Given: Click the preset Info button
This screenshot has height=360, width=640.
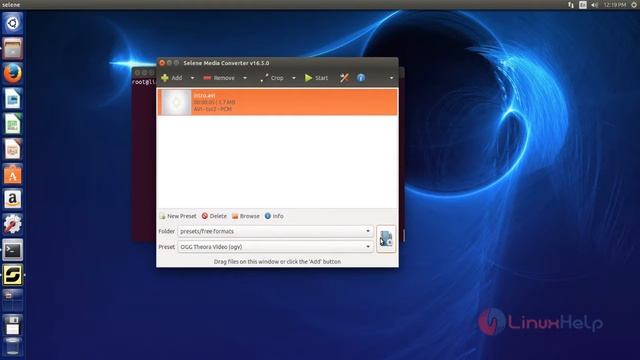Looking at the screenshot, I should (274, 216).
